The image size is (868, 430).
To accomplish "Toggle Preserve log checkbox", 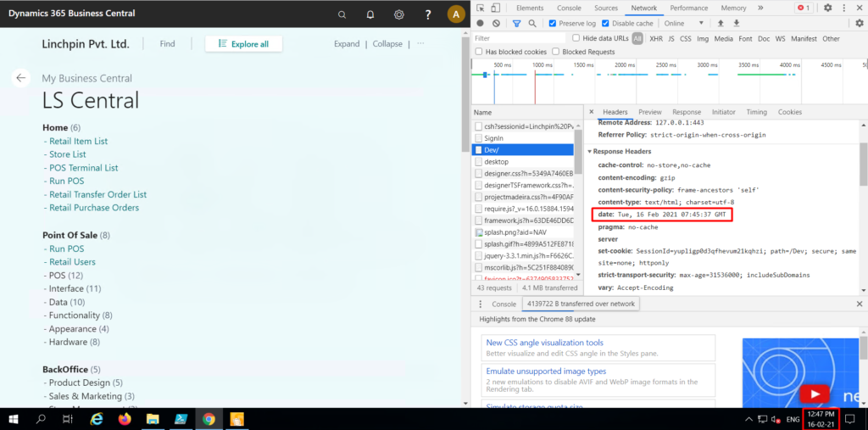I will 553,23.
